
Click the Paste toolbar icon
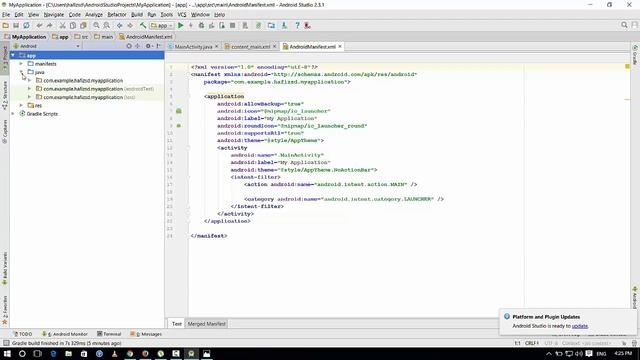(83, 25)
